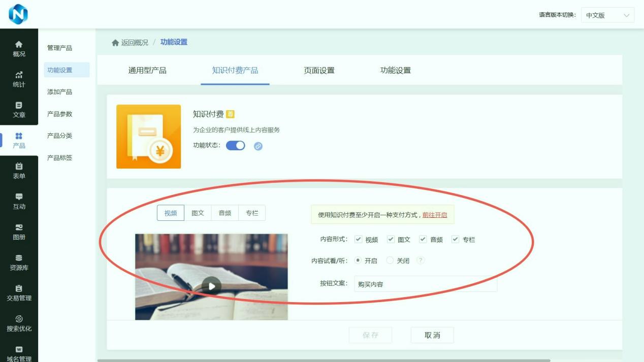Play the book preview video
644x362 pixels.
click(211, 286)
